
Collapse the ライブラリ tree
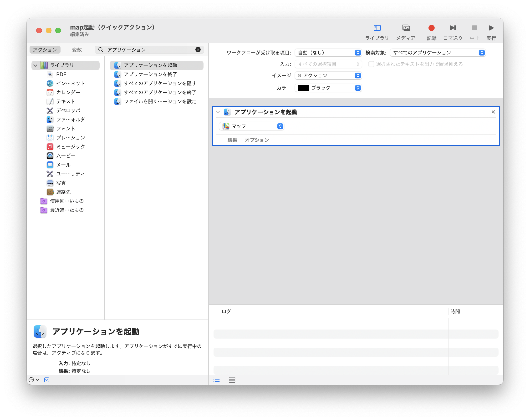pos(35,65)
